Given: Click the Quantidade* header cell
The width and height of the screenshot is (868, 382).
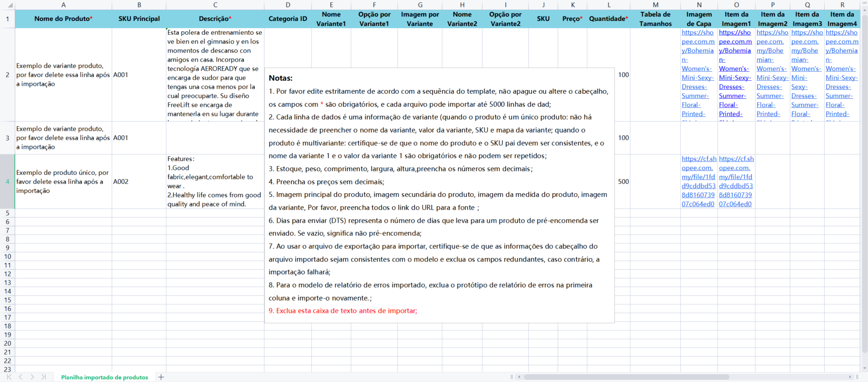Looking at the screenshot, I should click(609, 19).
